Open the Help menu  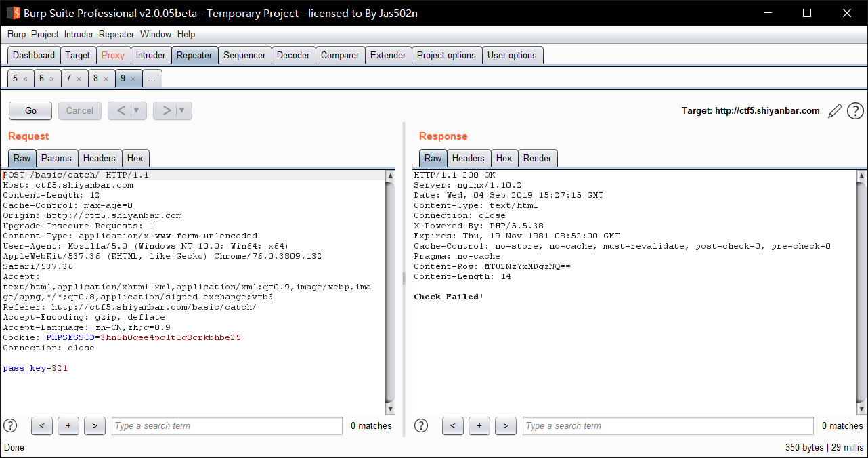pyautogui.click(x=186, y=34)
